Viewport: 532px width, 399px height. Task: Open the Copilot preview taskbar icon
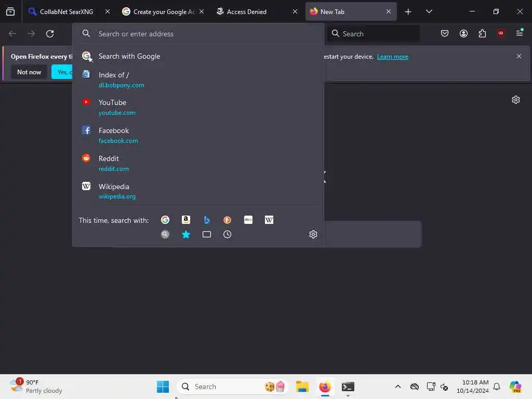tap(515, 387)
